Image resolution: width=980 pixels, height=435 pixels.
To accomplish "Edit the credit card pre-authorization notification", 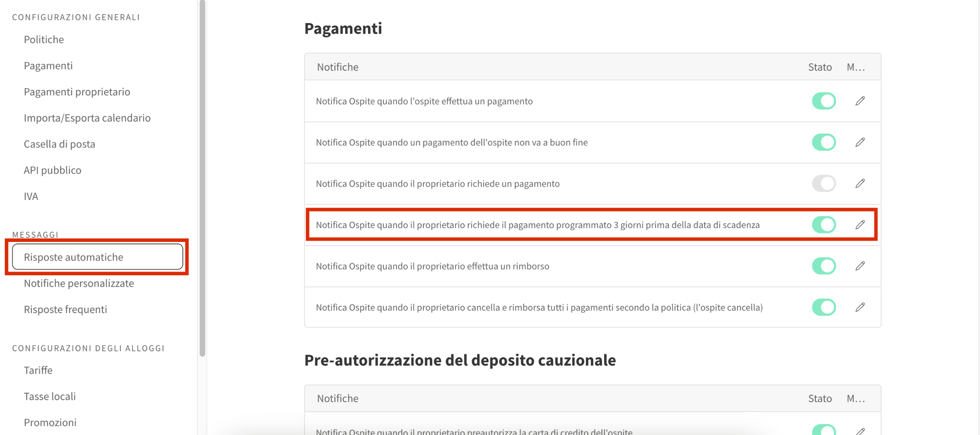I will (860, 431).
